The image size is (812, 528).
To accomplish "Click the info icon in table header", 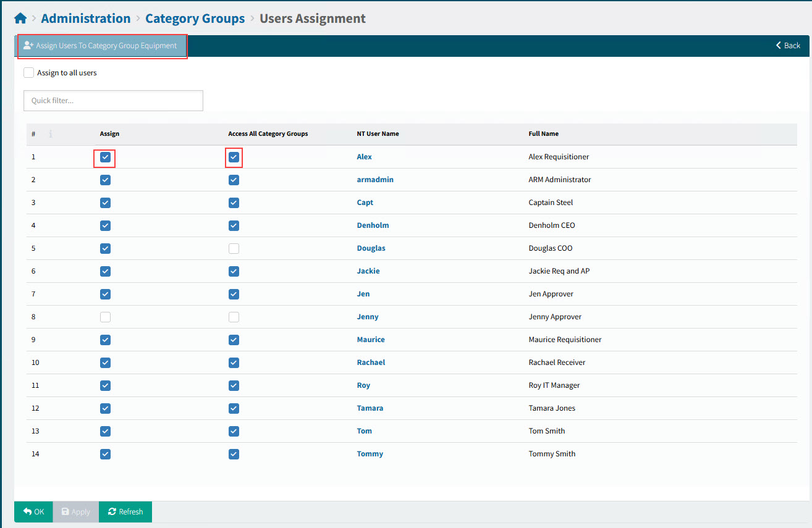I will point(51,133).
